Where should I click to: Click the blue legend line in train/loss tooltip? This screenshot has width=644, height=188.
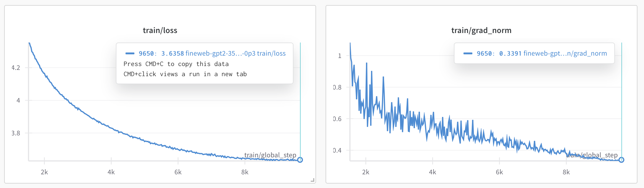130,54
